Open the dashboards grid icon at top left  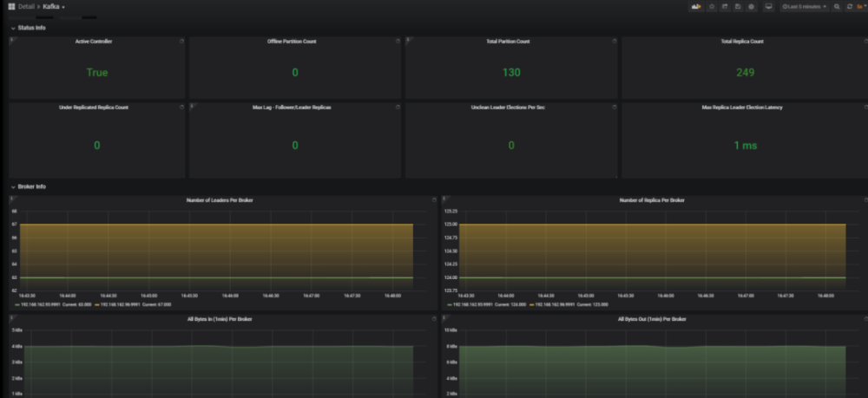pos(11,6)
